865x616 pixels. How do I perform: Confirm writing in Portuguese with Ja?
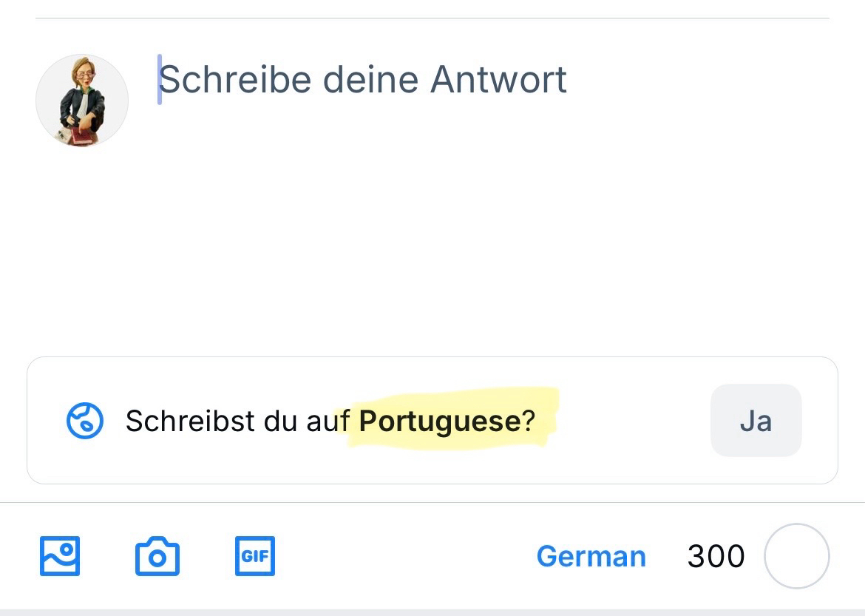click(x=756, y=421)
